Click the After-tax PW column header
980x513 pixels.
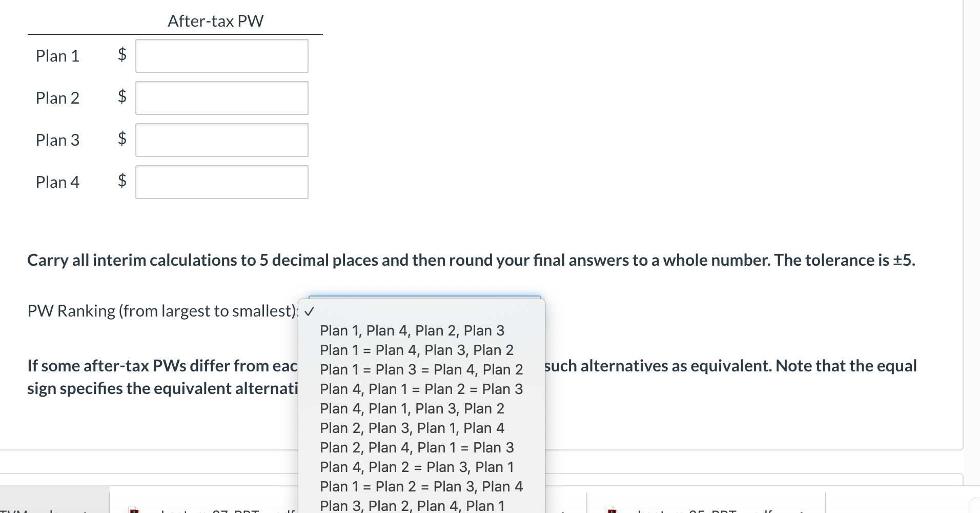(x=216, y=21)
